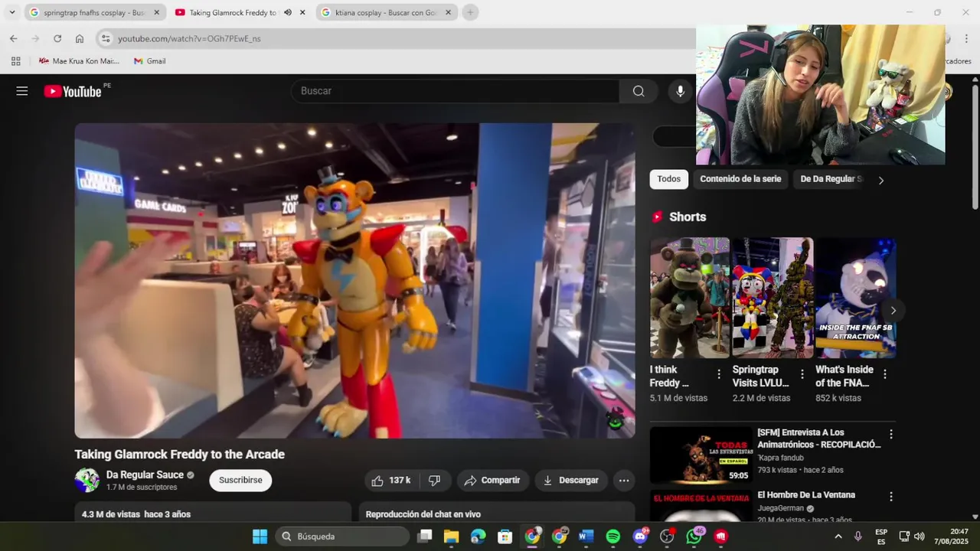Dislike the video with thumbs down
980x551 pixels.
(434, 481)
